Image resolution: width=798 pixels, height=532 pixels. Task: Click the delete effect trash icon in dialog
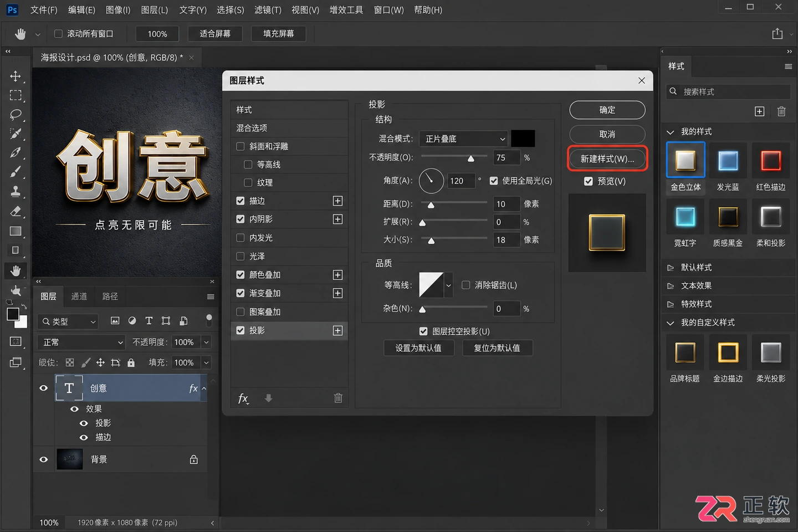pos(338,398)
